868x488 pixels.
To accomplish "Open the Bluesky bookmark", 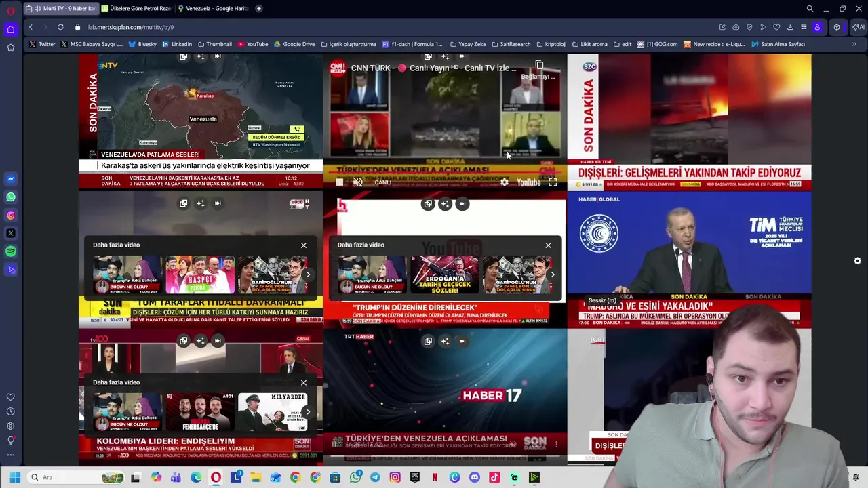I will pyautogui.click(x=142, y=44).
